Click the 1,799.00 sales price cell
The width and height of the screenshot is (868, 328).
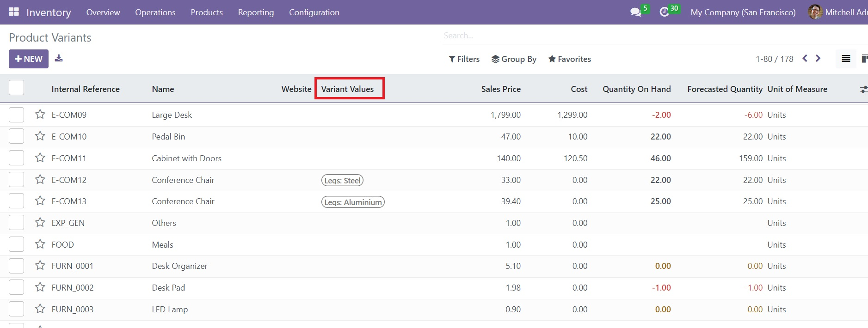505,115
